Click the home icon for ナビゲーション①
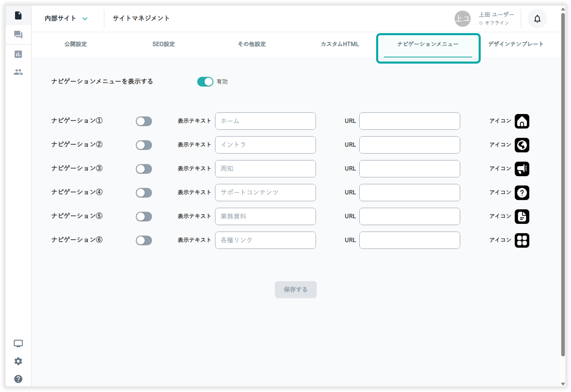 tap(522, 121)
